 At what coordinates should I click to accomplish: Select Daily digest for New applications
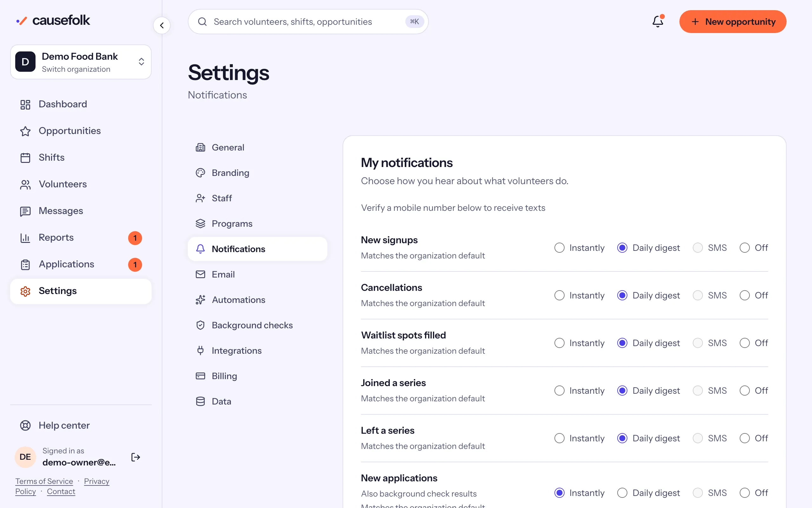pos(622,492)
